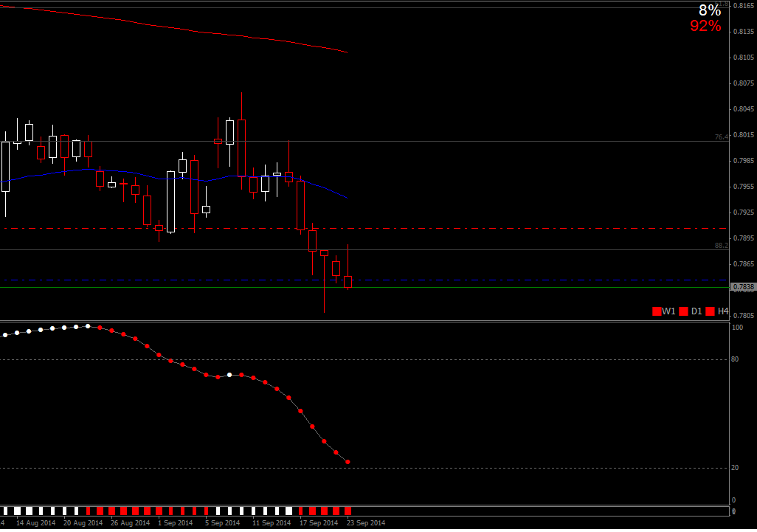The image size is (757, 532).
Task: Click the 0.8015 price axis label
Action: (744, 135)
